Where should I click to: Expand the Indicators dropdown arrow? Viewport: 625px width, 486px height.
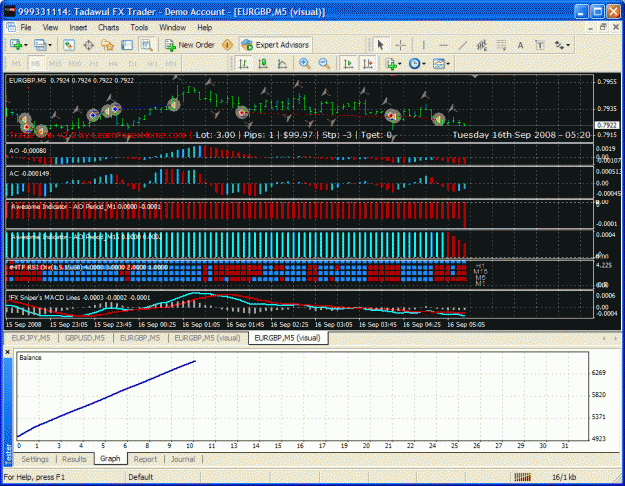pyautogui.click(x=400, y=64)
